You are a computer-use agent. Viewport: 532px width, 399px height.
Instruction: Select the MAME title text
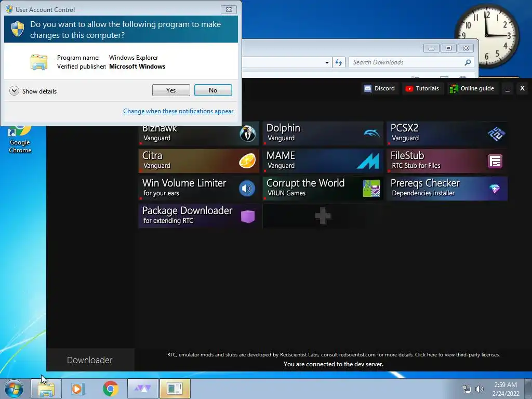[281, 155]
